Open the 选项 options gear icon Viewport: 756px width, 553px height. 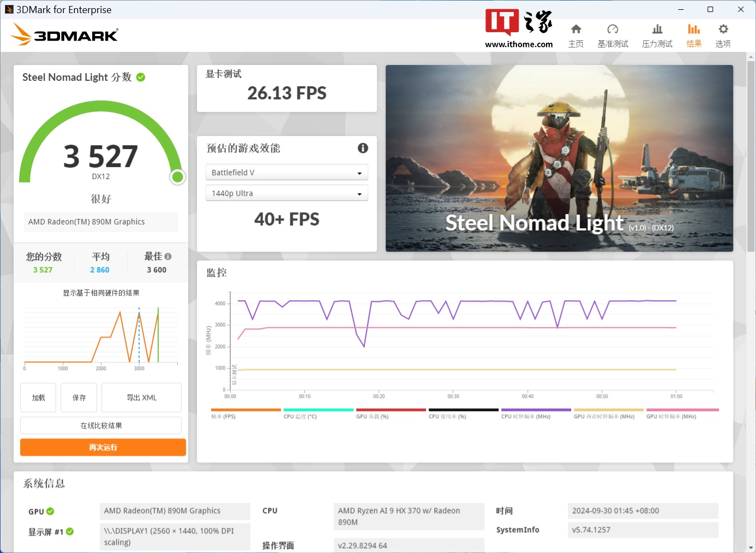[723, 29]
